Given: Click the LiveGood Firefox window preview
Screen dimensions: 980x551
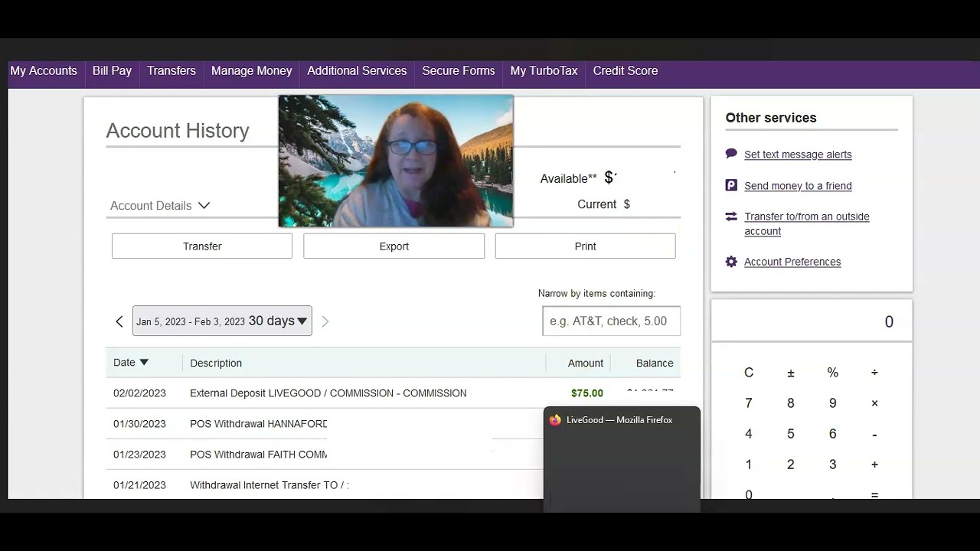Looking at the screenshot, I should [x=622, y=459].
